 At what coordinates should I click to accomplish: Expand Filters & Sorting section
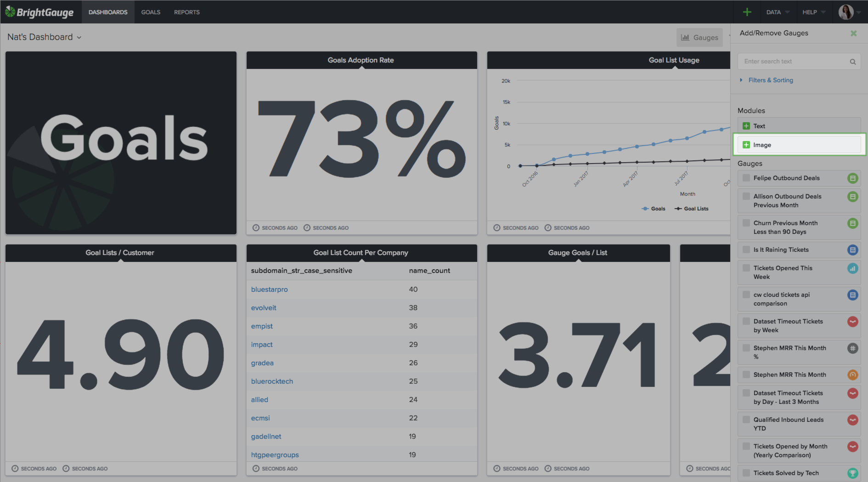pyautogui.click(x=767, y=80)
